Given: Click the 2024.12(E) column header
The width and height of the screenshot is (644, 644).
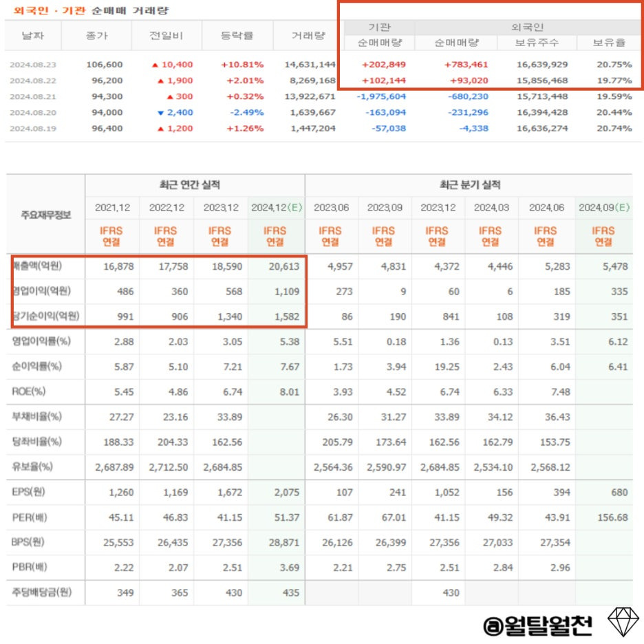Looking at the screenshot, I should [x=277, y=207].
